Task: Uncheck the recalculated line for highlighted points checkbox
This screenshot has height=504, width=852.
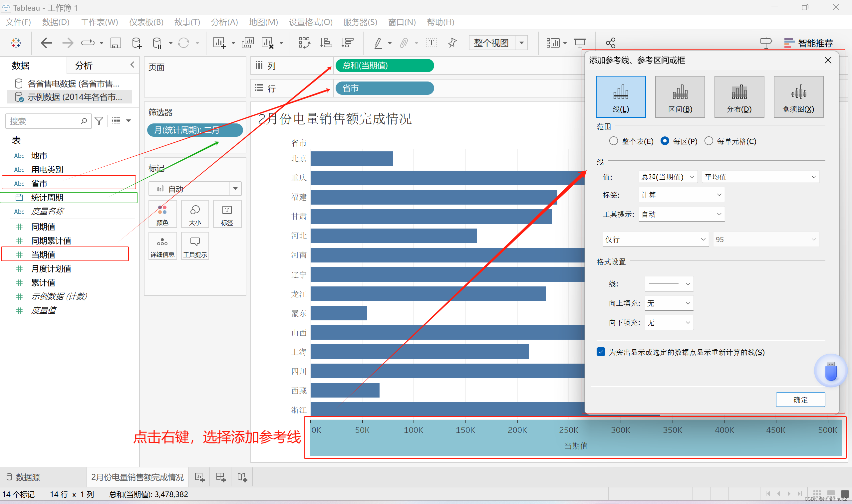Action: 601,352
